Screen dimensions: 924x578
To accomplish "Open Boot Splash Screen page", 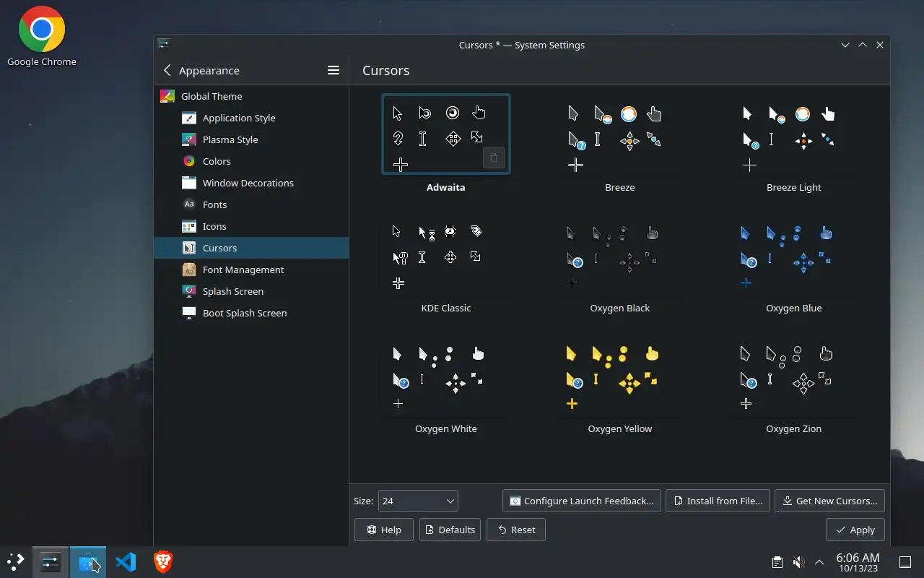I will 251,313.
